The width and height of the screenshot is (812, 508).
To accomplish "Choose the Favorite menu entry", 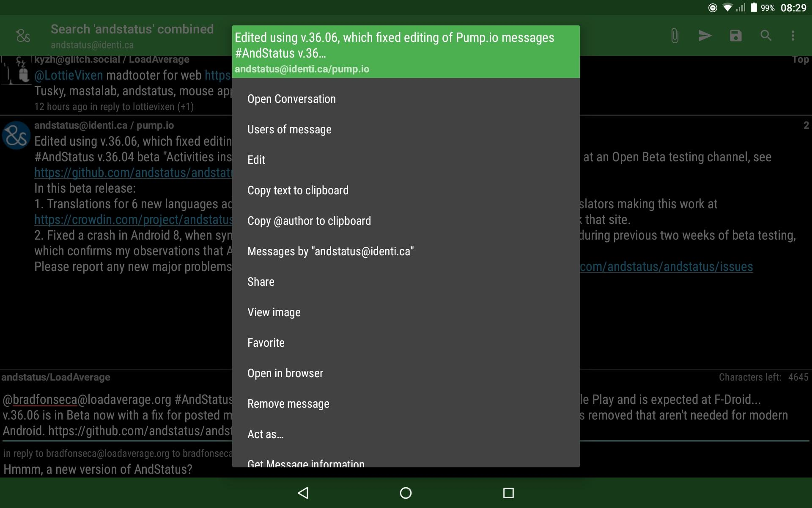I will pos(406,343).
